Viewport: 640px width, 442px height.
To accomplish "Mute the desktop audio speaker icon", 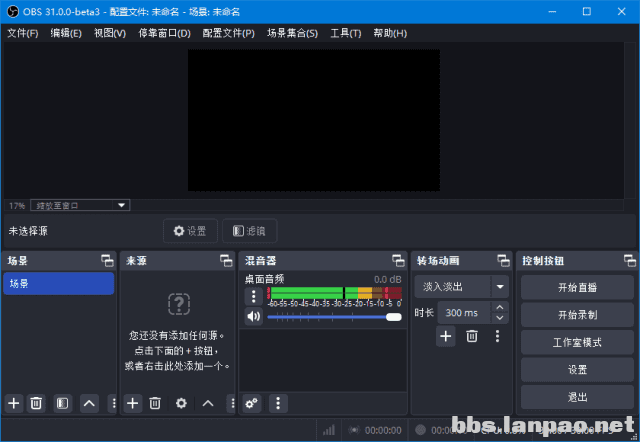I will 254,317.
